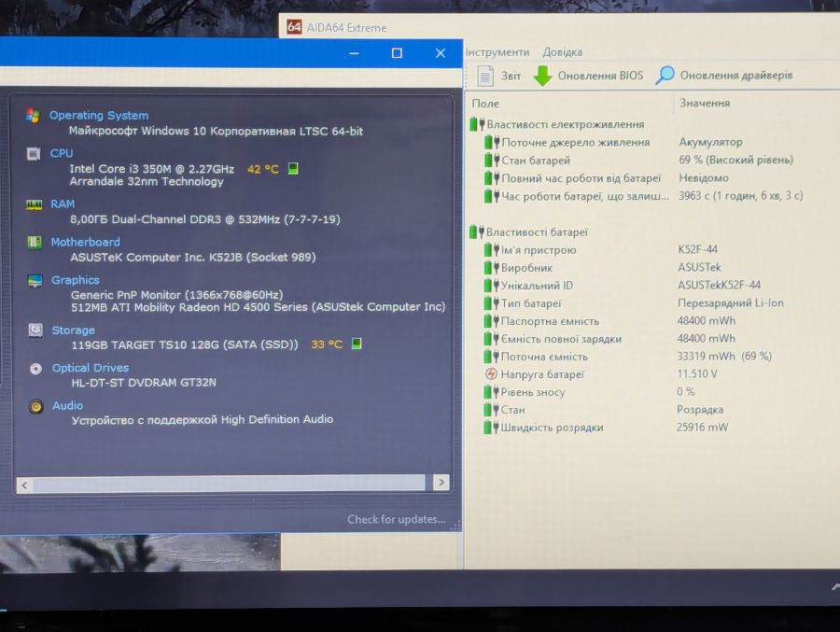Click the Optical Drives disc icon

[35, 369]
